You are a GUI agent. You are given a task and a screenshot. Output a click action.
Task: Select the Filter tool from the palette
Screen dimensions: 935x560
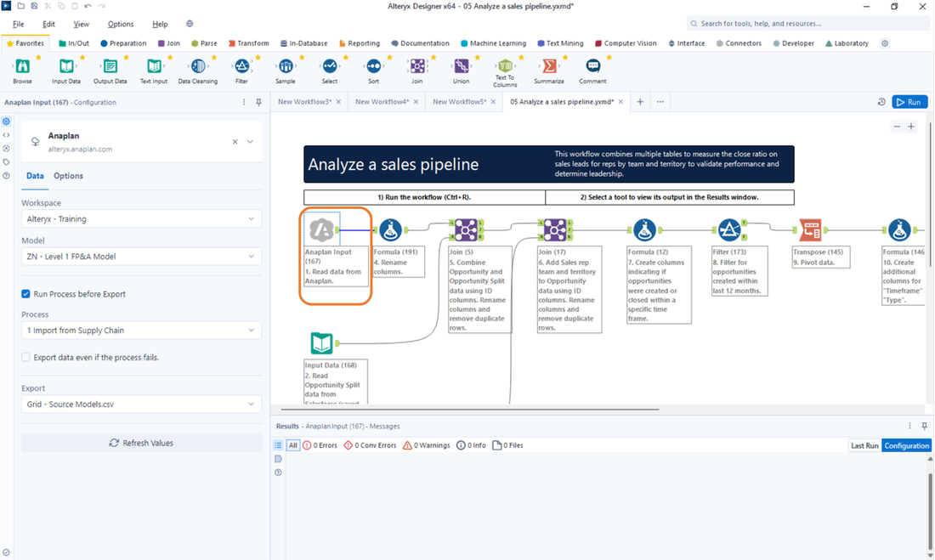click(x=241, y=67)
